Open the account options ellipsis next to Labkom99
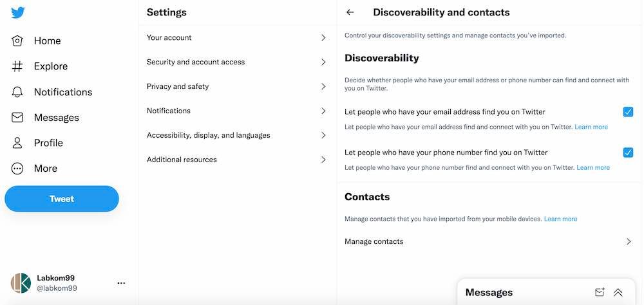 point(121,283)
